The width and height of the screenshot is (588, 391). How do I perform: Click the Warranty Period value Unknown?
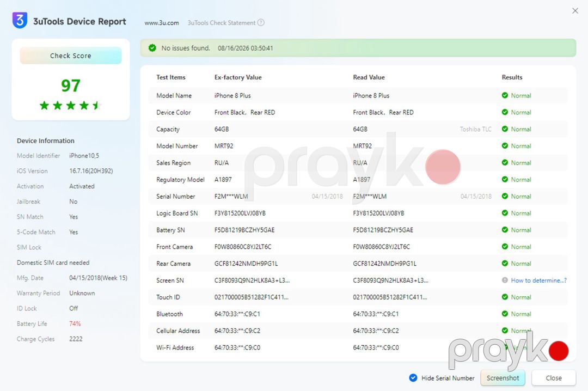tap(82, 293)
